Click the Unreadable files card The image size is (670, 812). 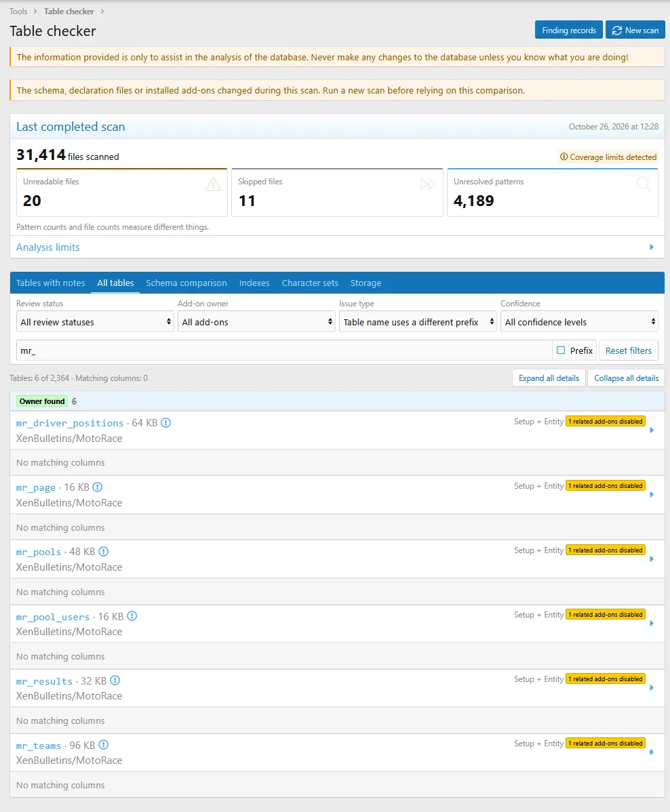tap(122, 192)
